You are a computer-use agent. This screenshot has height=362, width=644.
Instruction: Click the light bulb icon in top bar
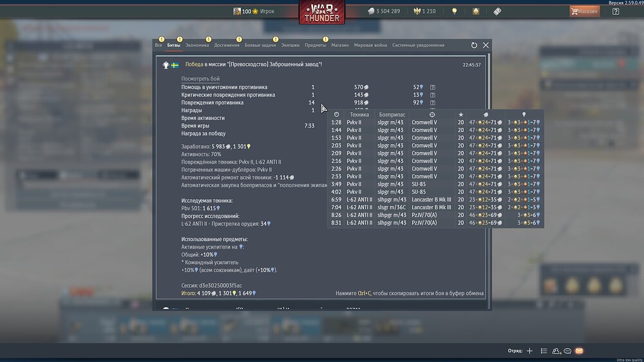(x=454, y=11)
